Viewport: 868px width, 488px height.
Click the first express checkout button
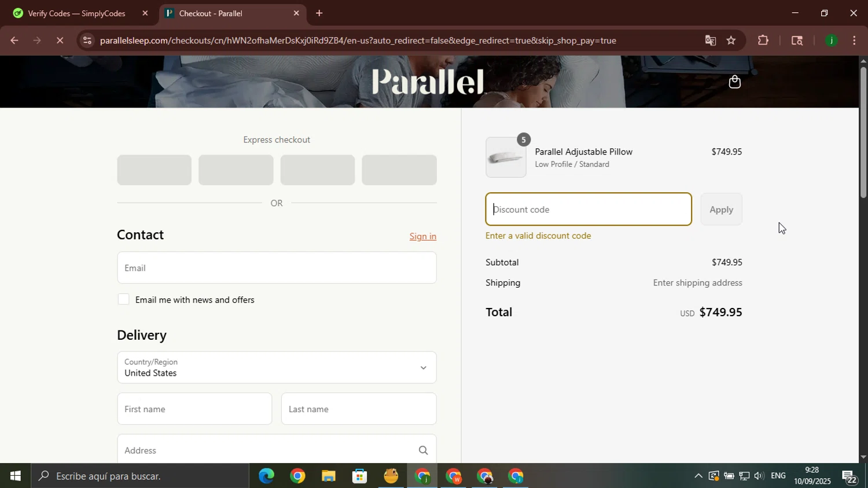[x=155, y=170]
